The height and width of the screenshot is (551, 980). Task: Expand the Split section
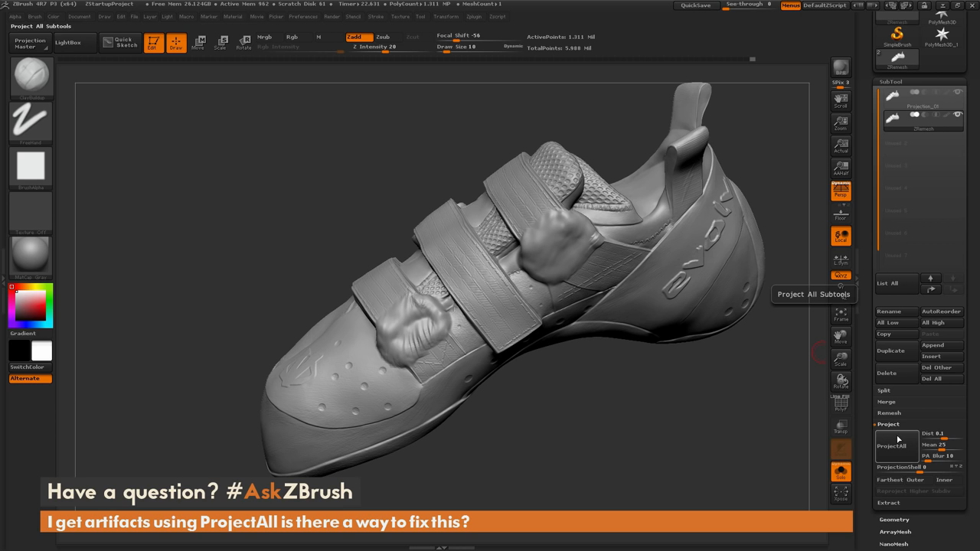[884, 390]
